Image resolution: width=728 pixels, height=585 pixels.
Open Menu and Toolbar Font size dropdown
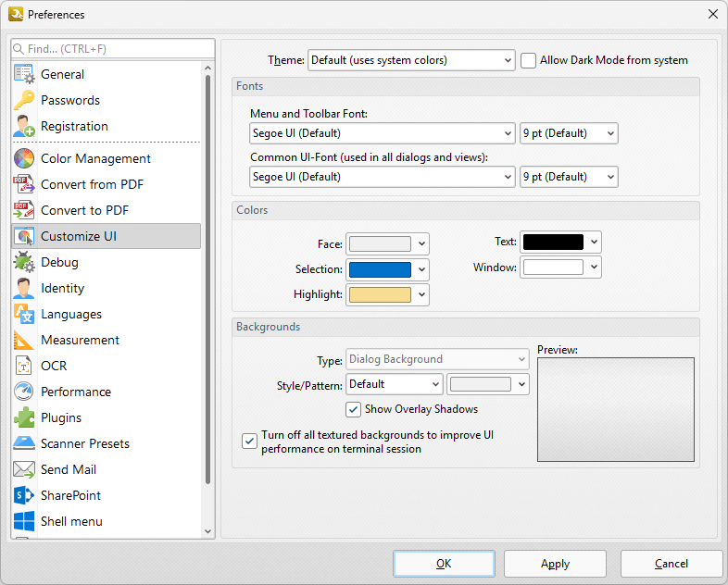pos(569,133)
